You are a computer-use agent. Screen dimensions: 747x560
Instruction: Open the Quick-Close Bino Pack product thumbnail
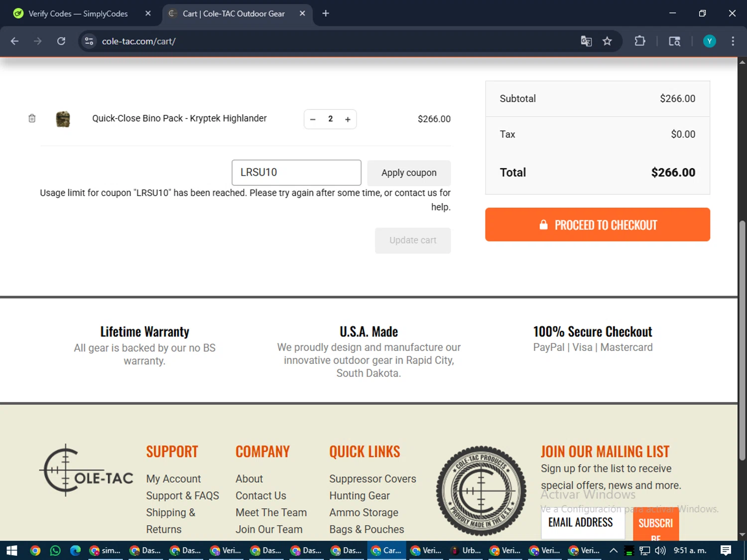pos(63,119)
